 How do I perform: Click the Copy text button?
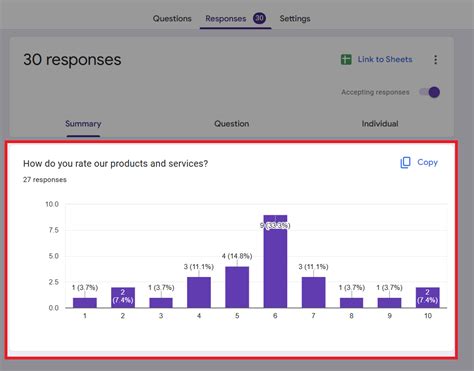click(427, 162)
